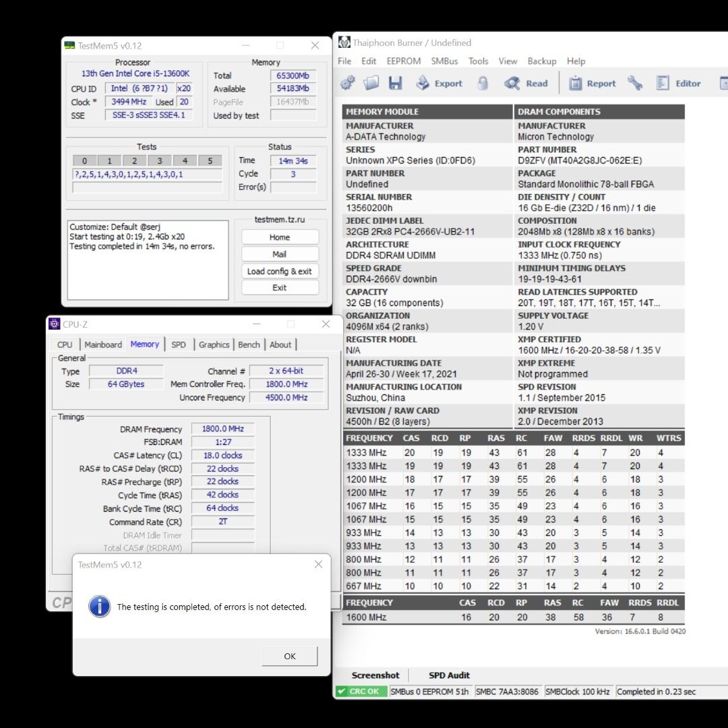728x728 pixels.
Task: Click the gears settings icon in Thaiphoon toolbar
Action: (348, 83)
